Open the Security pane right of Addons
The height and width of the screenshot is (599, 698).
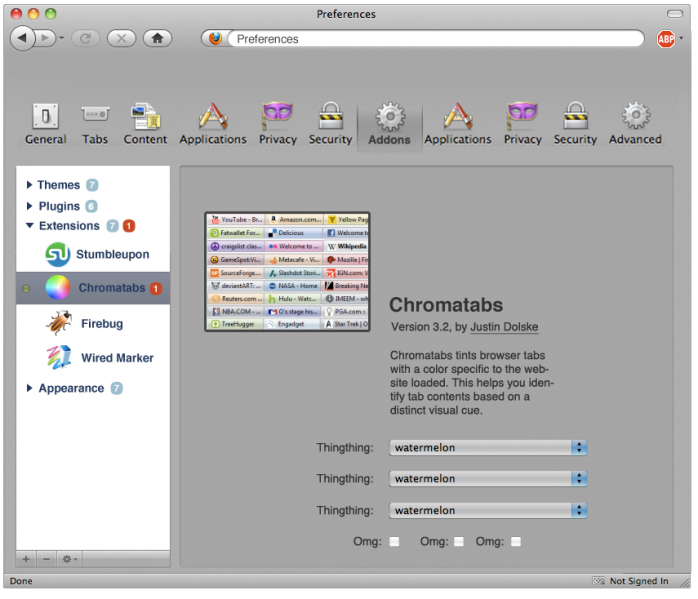coord(575,124)
